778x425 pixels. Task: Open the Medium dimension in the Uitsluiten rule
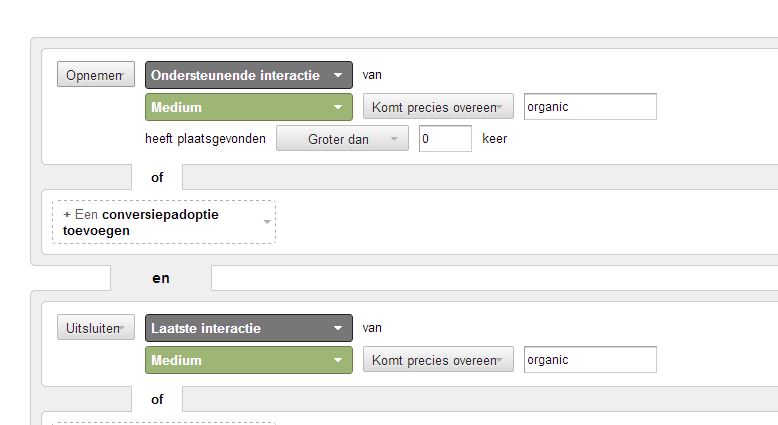[249, 360]
